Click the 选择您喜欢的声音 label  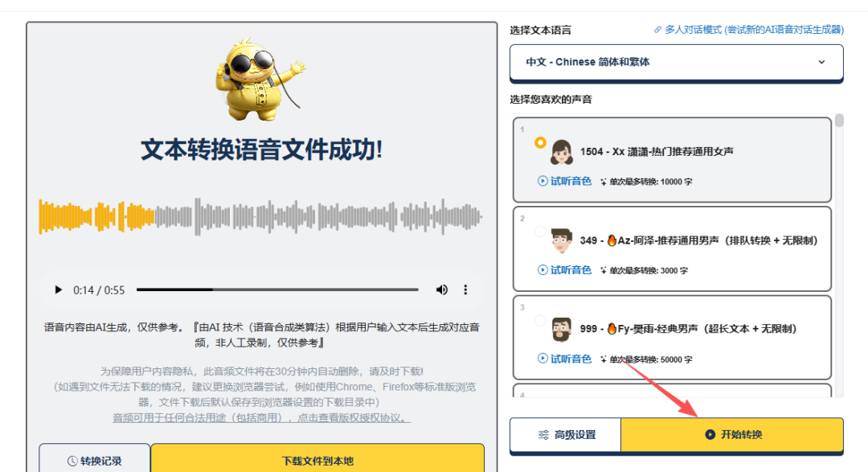[x=551, y=100]
